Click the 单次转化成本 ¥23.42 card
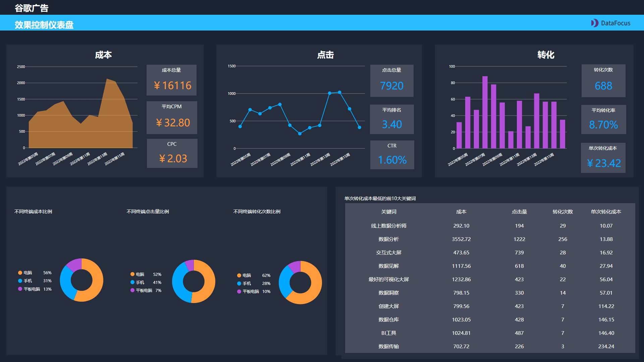Screen dimensions: 644x362 [603, 158]
